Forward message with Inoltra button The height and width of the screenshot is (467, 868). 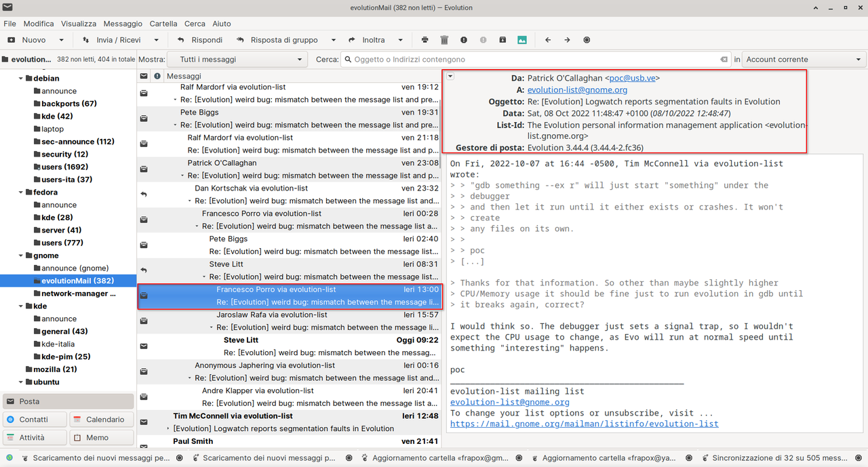[366, 40]
